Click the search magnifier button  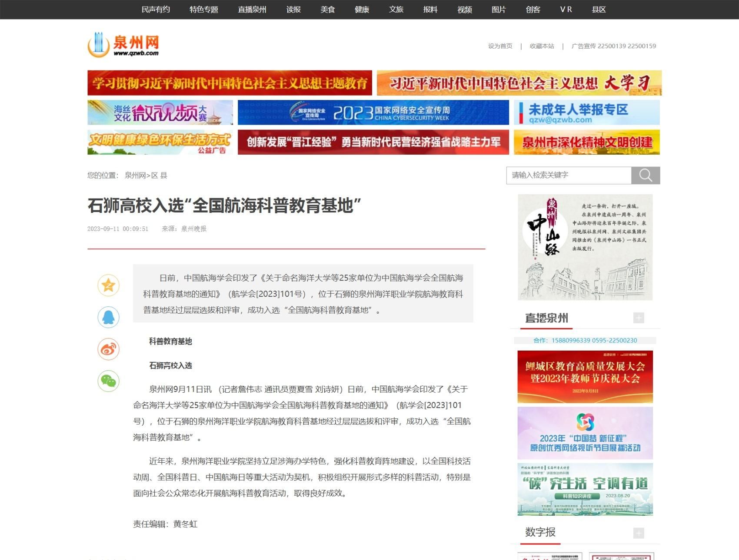click(x=646, y=176)
